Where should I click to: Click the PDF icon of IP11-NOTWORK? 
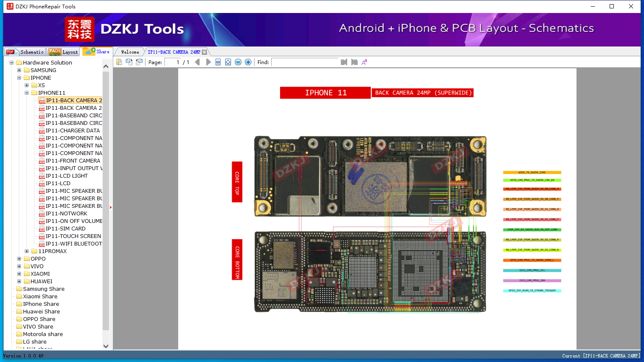point(42,214)
